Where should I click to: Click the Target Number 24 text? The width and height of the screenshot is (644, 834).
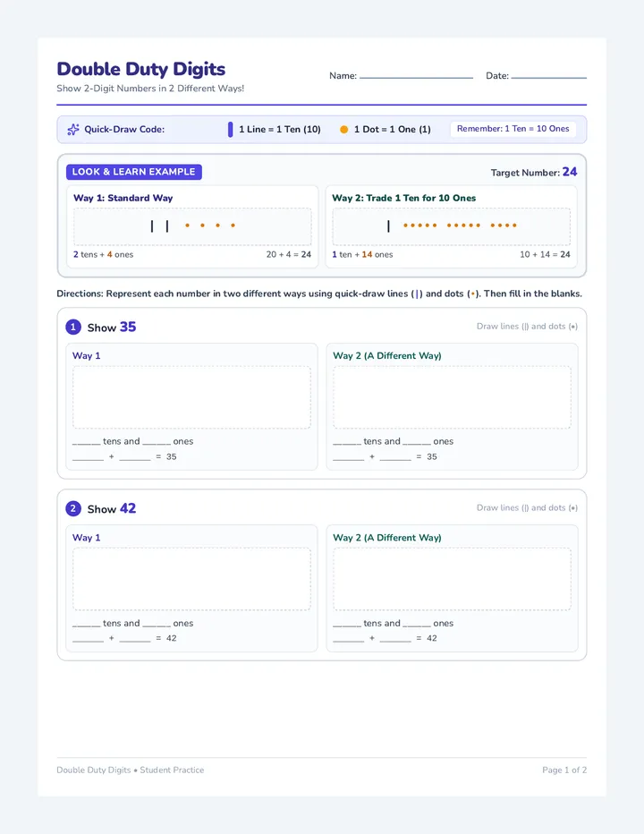click(534, 172)
